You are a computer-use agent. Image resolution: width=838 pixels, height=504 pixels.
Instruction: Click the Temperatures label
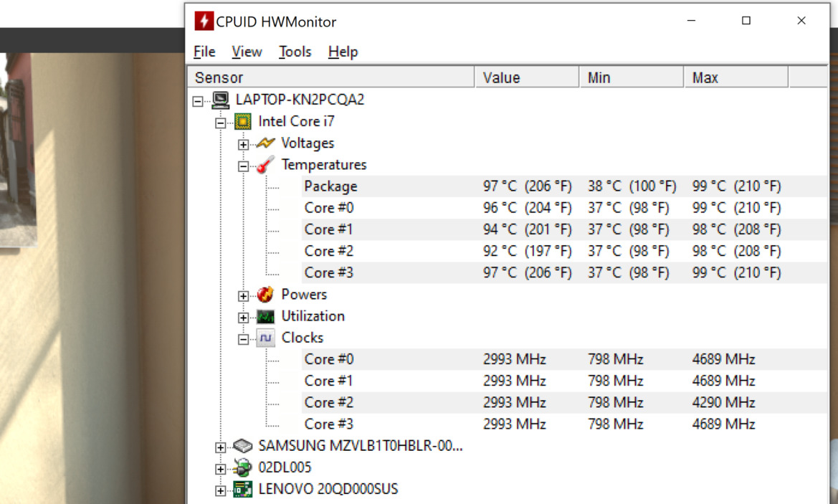325,165
